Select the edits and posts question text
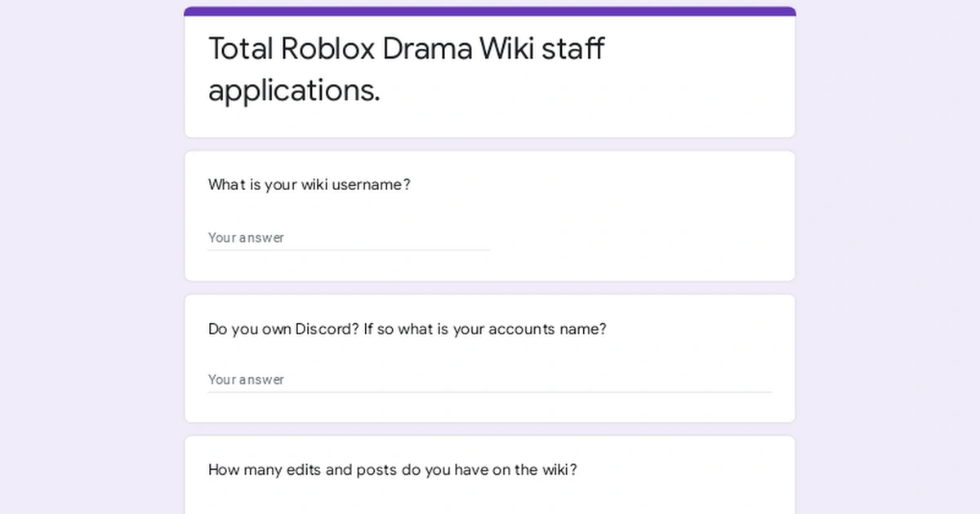Image resolution: width=980 pixels, height=514 pixels. tap(392, 470)
